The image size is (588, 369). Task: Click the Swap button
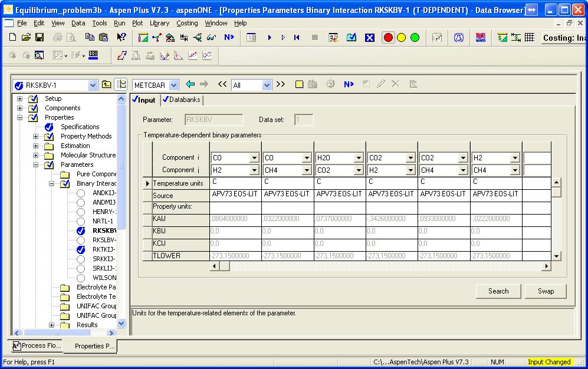pyautogui.click(x=546, y=291)
